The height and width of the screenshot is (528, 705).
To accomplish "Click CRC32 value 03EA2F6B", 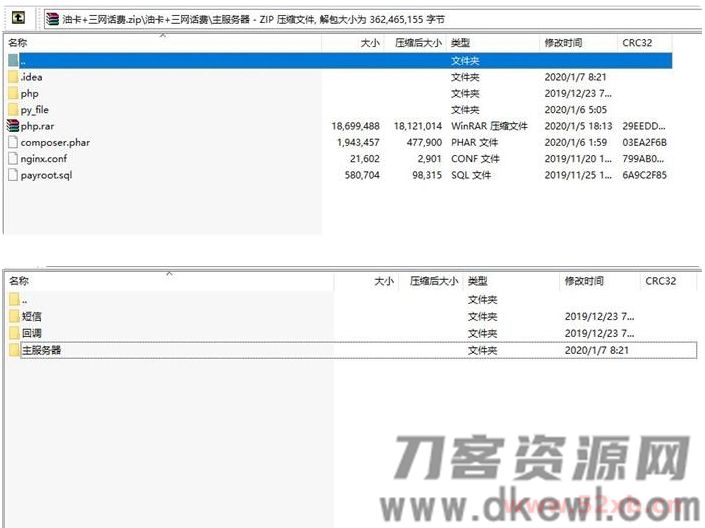I will point(644,142).
